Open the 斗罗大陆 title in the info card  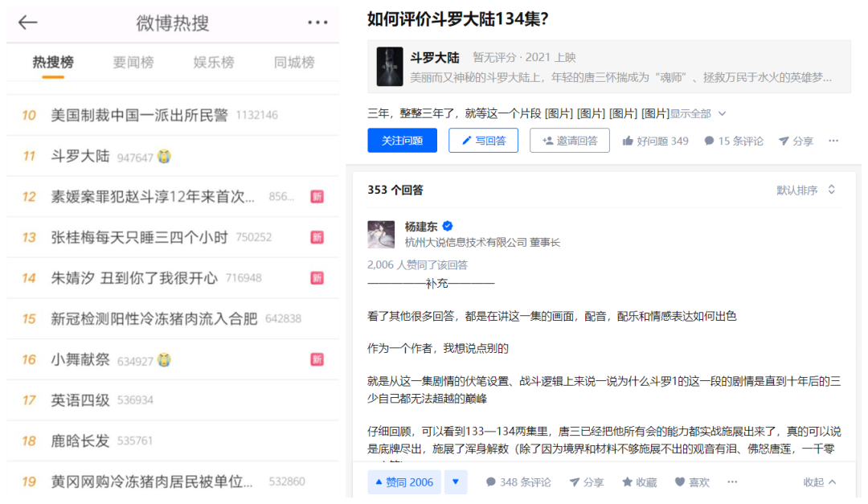[435, 58]
